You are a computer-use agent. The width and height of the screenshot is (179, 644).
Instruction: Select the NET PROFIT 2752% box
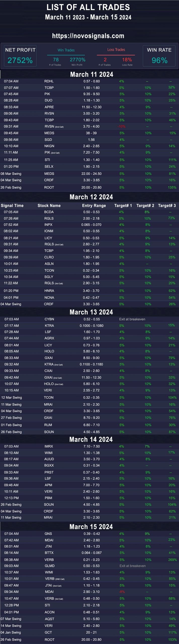click(x=20, y=56)
